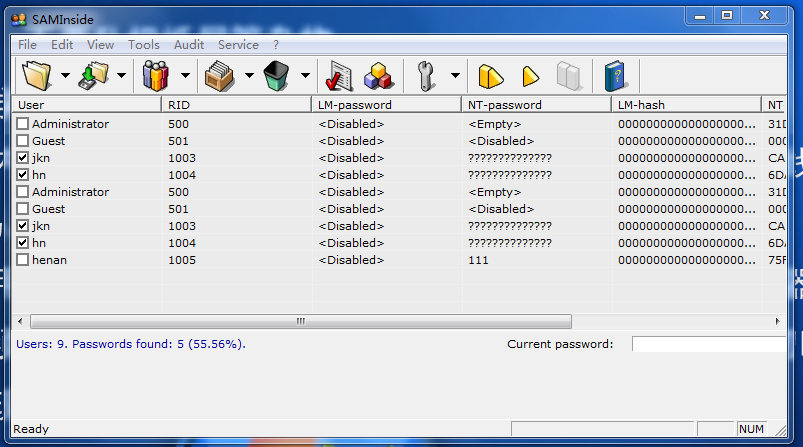
Task: Expand the arrow beside the open folder icon
Action: pos(66,76)
